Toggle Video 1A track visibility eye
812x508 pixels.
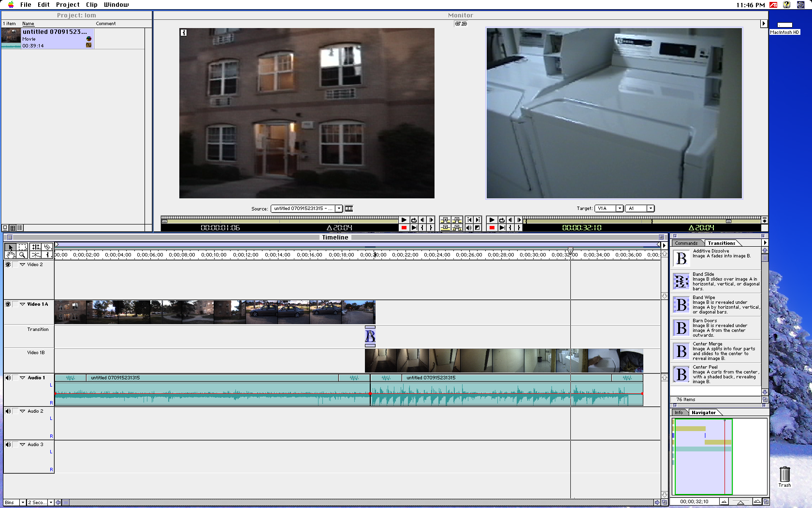click(8, 304)
